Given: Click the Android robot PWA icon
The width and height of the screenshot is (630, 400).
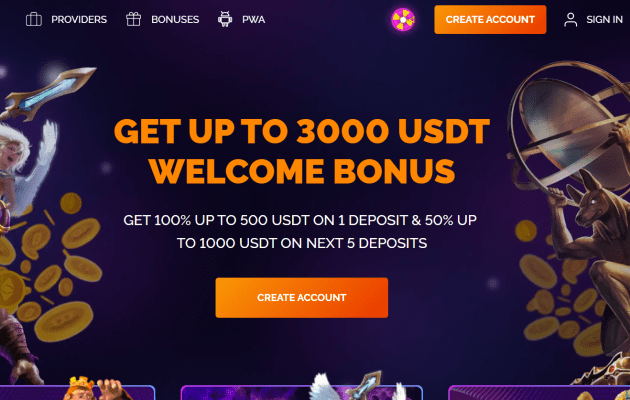Looking at the screenshot, I should coord(225,19).
